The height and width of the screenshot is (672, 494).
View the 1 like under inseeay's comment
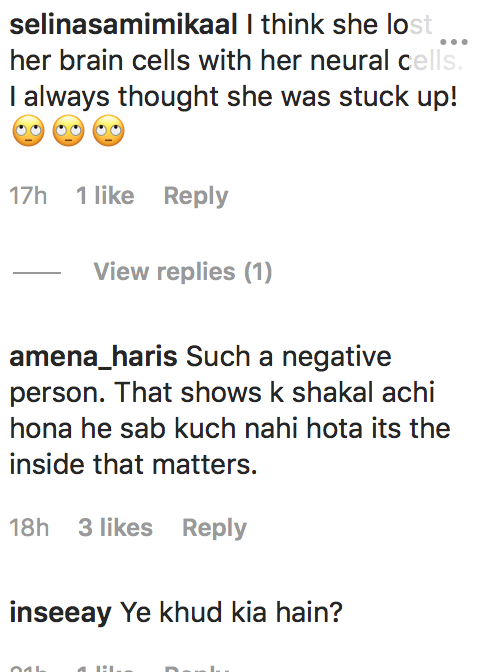tap(105, 669)
